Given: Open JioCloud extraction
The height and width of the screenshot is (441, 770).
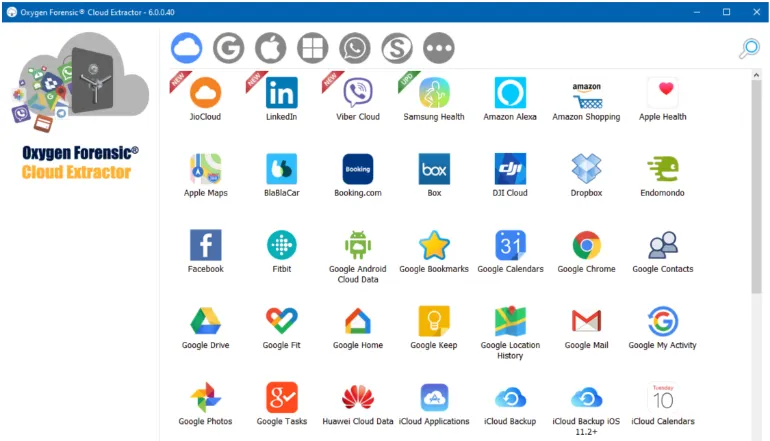Looking at the screenshot, I should point(205,99).
